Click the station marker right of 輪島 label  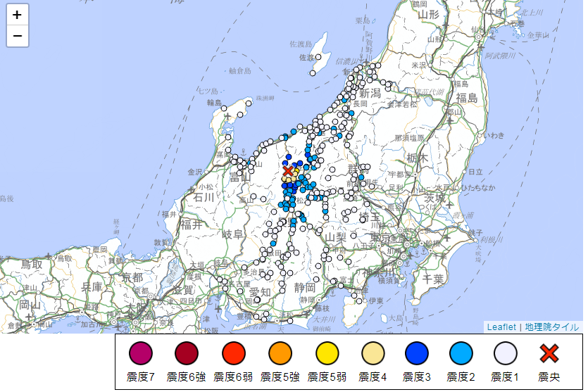click(x=225, y=109)
